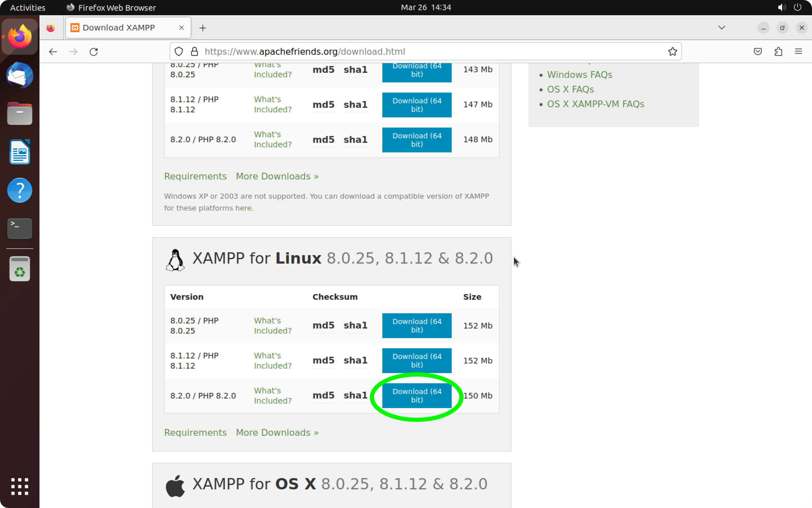Image resolution: width=812 pixels, height=508 pixels.
Task: Bookmark this page with the star
Action: pos(672,51)
